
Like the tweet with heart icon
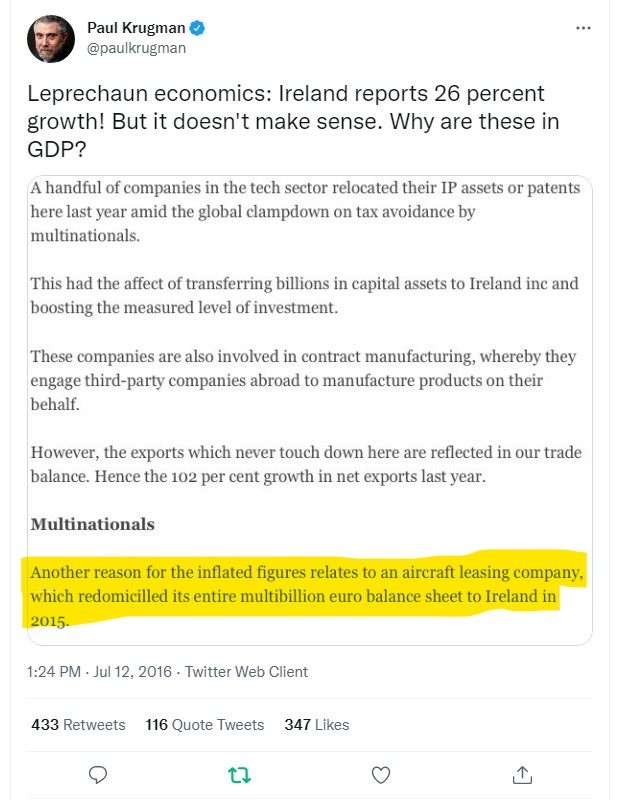point(381,774)
